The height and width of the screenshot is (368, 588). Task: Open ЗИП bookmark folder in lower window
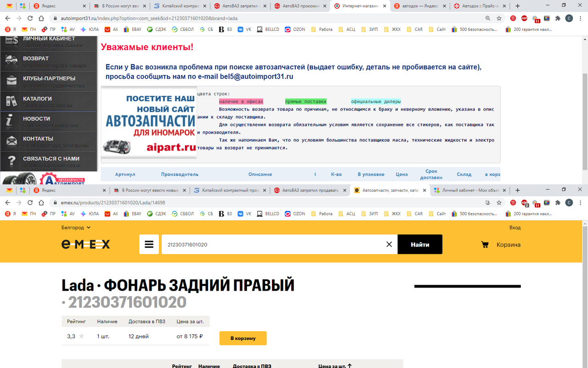pyautogui.click(x=370, y=213)
